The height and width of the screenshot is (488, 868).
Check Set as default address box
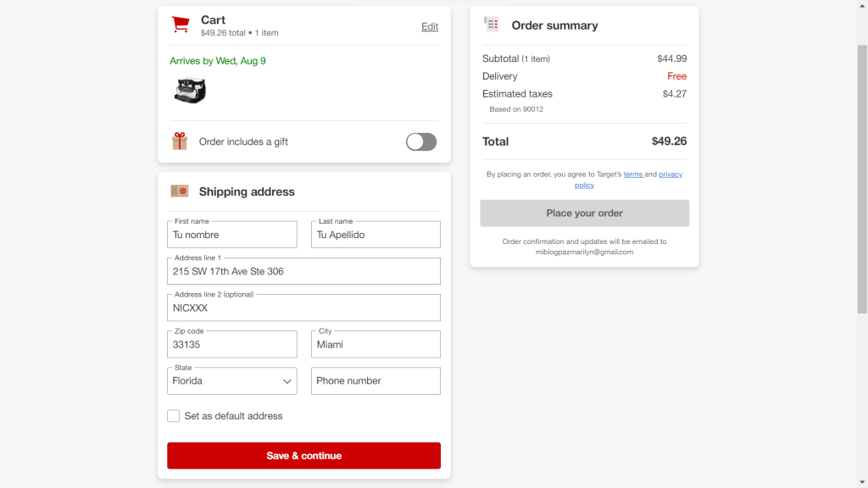pos(173,415)
